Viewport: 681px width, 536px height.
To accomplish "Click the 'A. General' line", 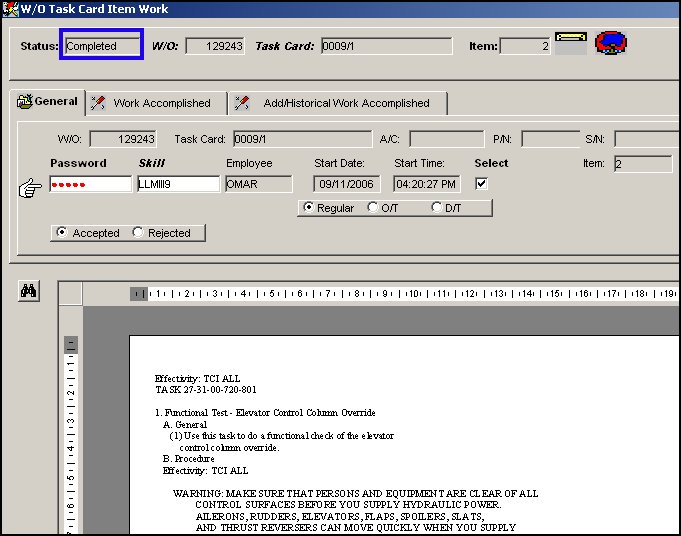I will click(x=185, y=424).
